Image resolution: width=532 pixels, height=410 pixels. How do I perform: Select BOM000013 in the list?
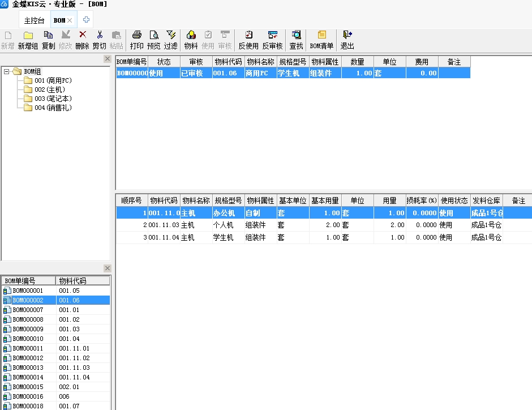point(56,368)
